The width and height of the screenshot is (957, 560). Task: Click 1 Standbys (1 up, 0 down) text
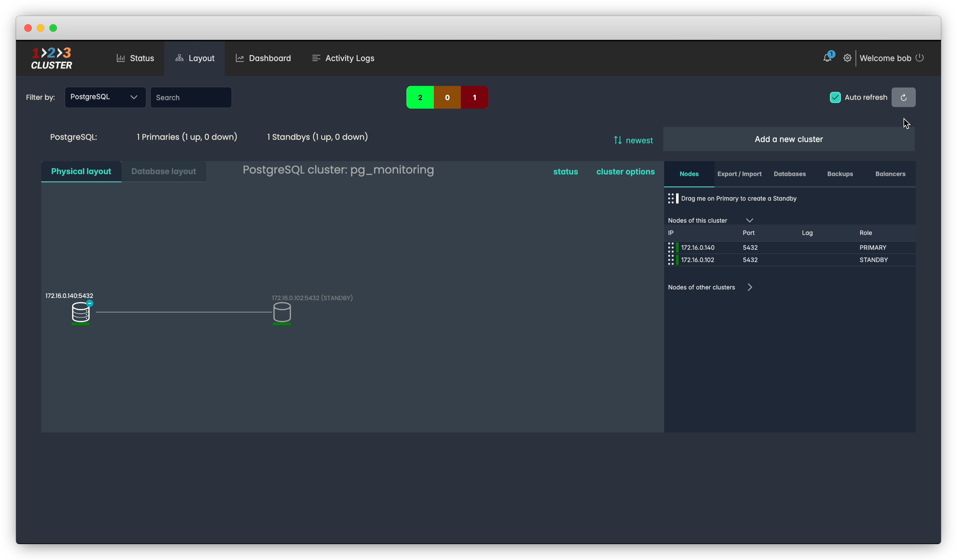point(317,137)
